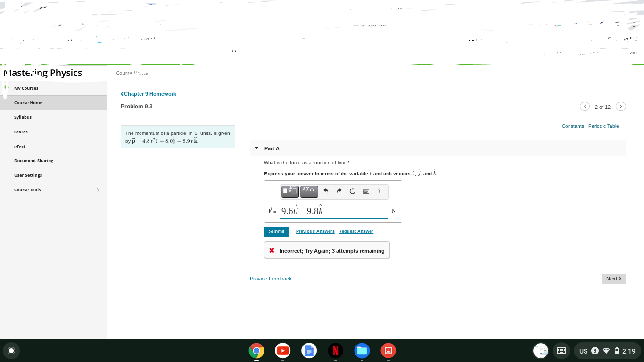The image size is (644, 362).
Task: Click the Request Answer link
Action: (x=355, y=231)
